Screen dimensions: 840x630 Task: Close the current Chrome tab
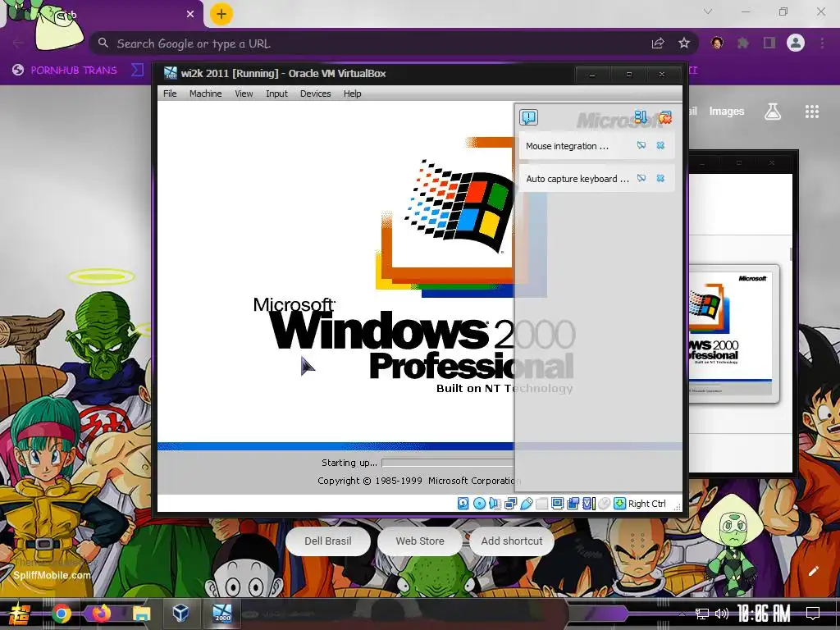[x=190, y=14]
